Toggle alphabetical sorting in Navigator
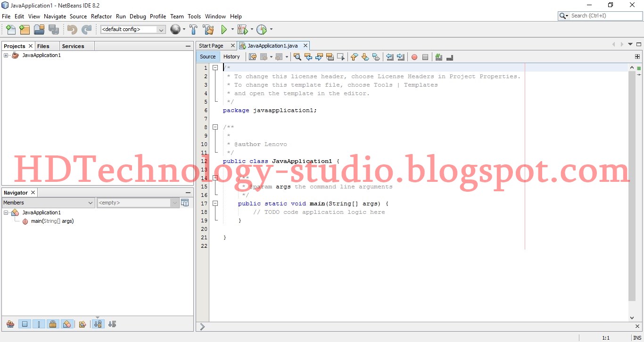 [x=98, y=324]
